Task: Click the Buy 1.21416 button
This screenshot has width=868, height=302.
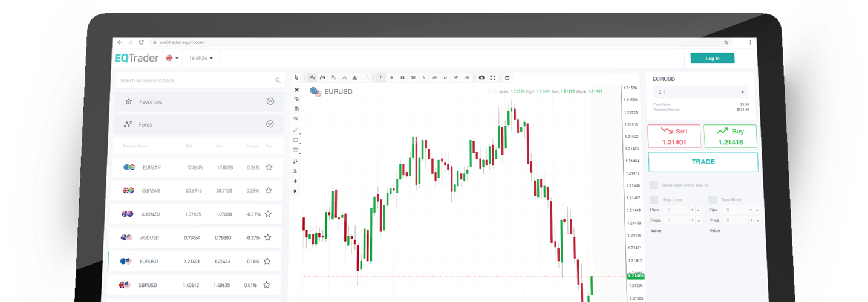Action: tap(730, 136)
